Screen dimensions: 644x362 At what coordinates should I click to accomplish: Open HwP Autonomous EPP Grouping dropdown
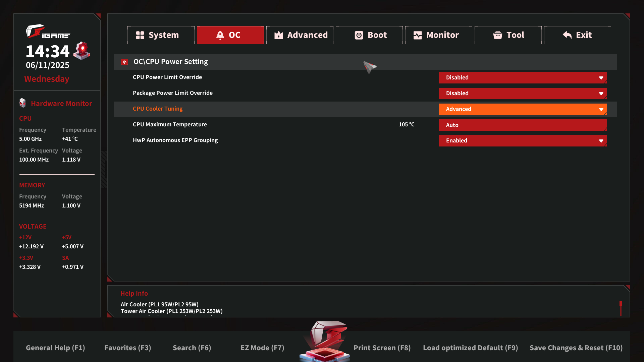[523, 141]
